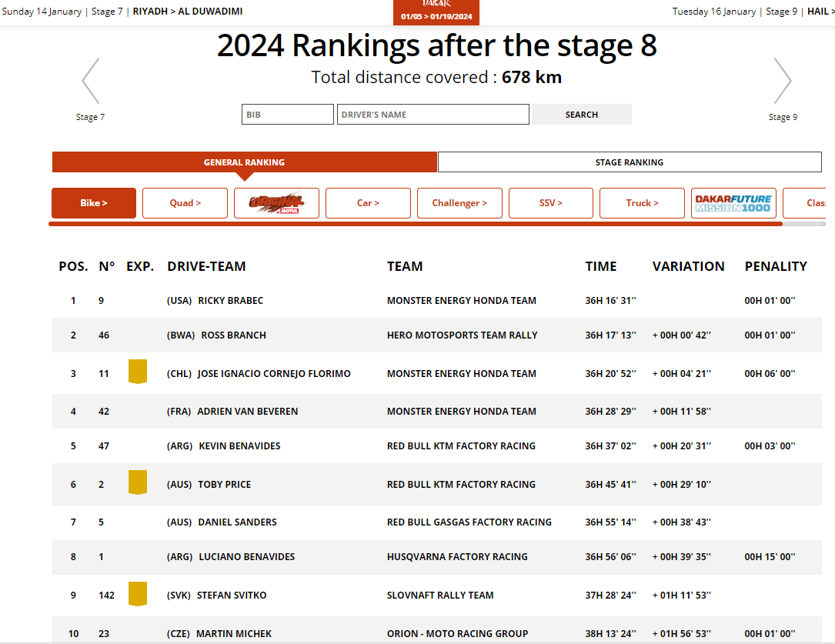Screen dimensions: 835x644
Task: Select the General Ranking tab
Action: (244, 162)
